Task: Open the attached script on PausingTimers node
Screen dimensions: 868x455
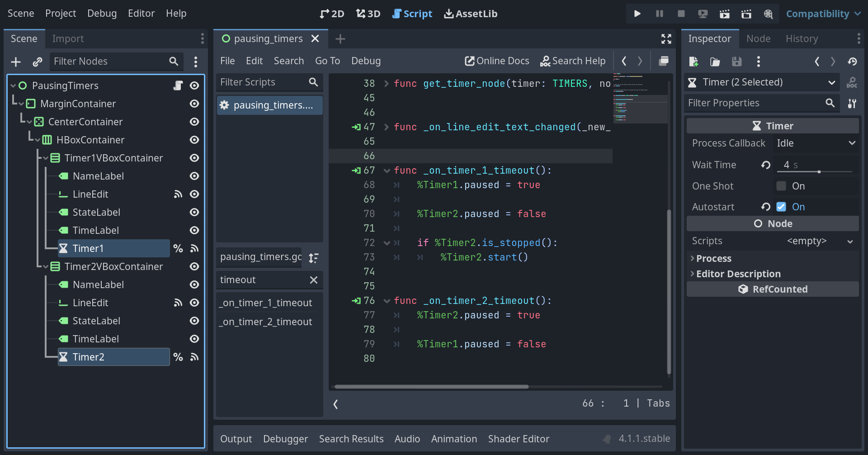Action: click(x=178, y=85)
